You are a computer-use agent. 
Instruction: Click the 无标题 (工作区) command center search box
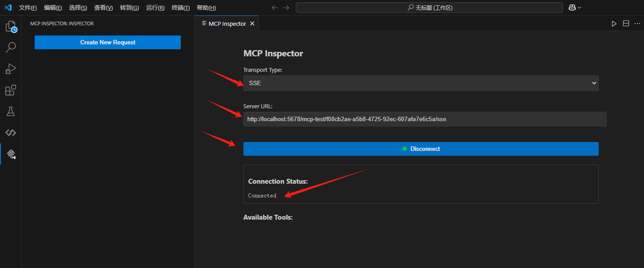pos(429,8)
